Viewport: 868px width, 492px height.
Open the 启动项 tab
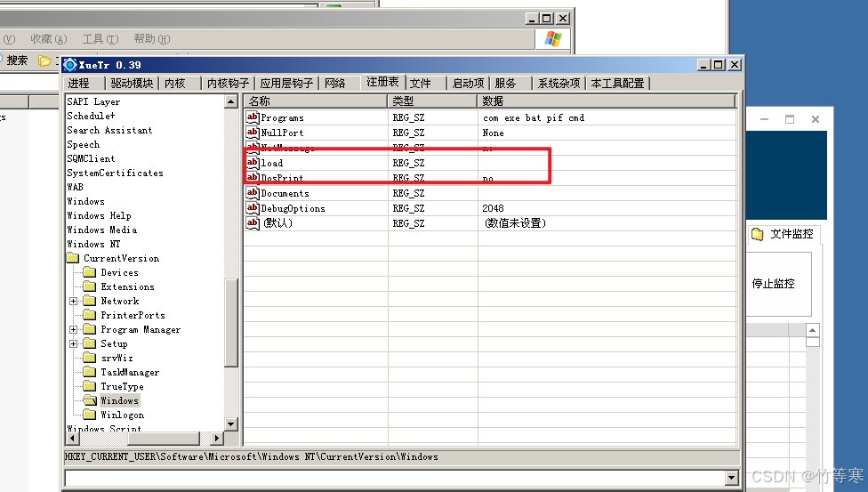[x=468, y=83]
